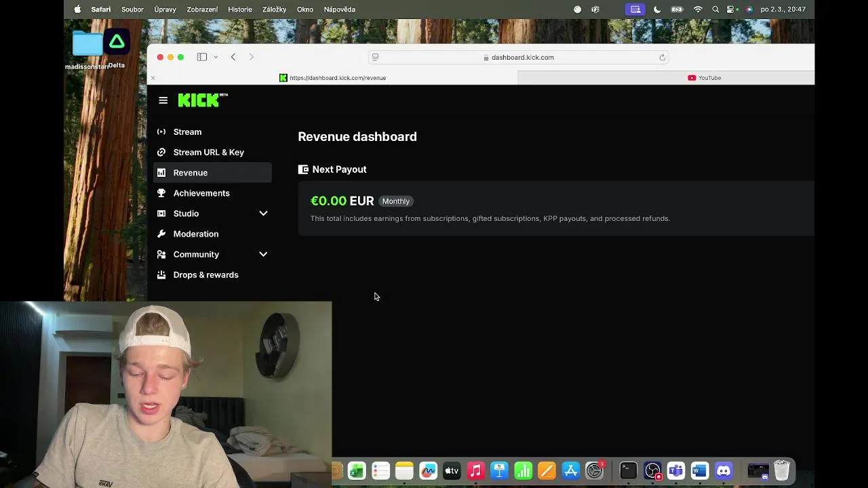The height and width of the screenshot is (488, 868).
Task: Click the Moderation wrench icon
Action: point(161,234)
